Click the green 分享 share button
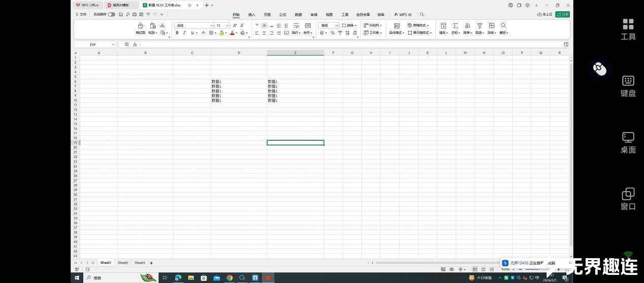 562,15
